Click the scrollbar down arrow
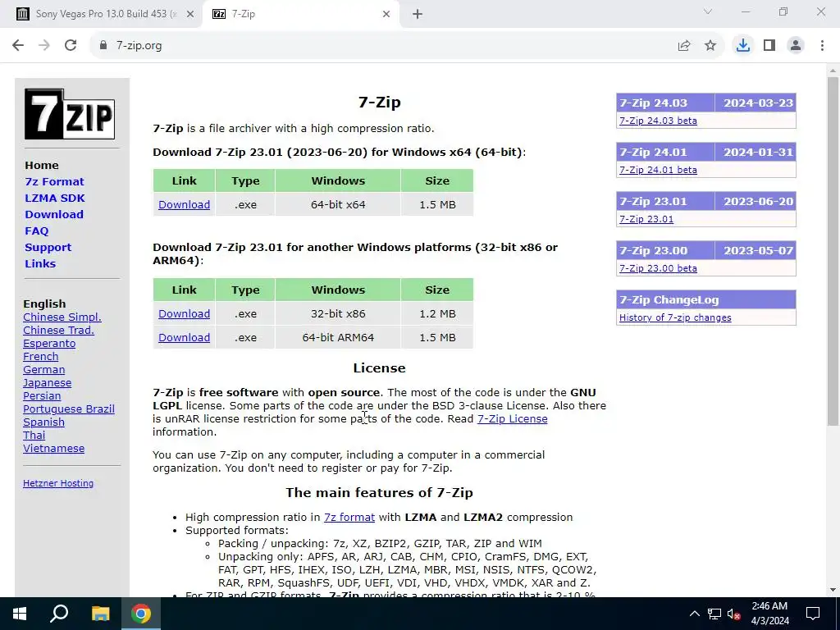The image size is (840, 630). coord(833,591)
